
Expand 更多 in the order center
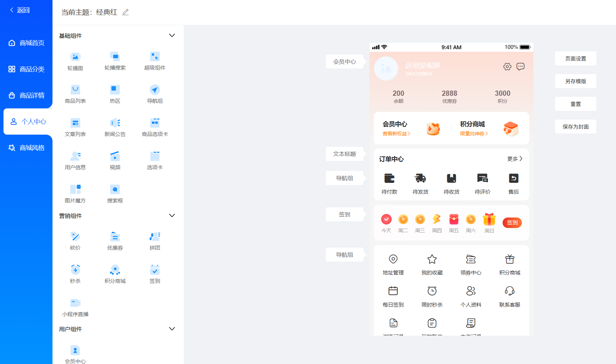(515, 159)
